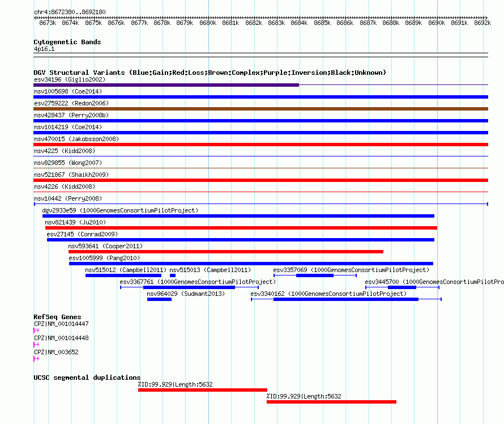The height and width of the screenshot is (424, 504).
Task: Click the 8692k ruler tick label
Action: click(482, 23)
